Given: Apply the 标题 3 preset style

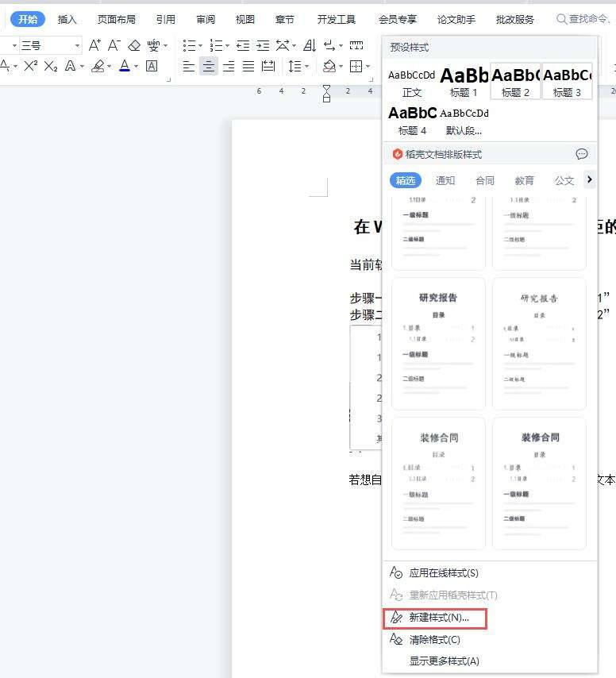Looking at the screenshot, I should tap(567, 83).
